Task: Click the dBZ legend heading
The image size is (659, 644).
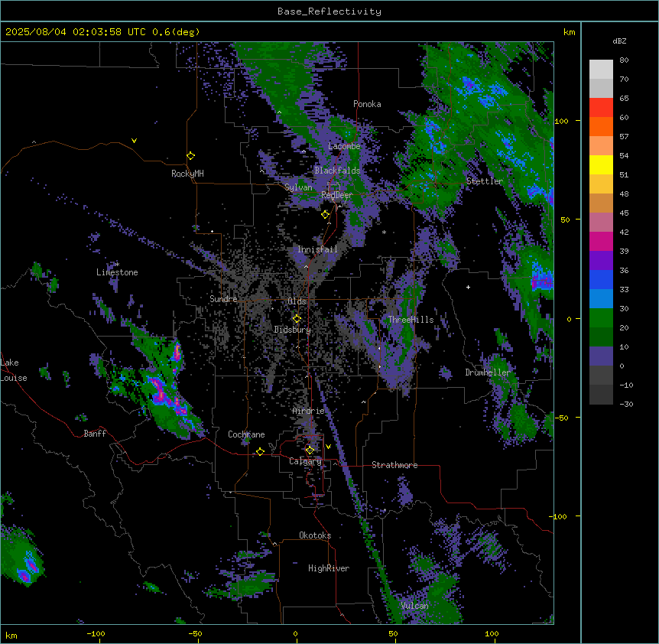Action: [619, 41]
